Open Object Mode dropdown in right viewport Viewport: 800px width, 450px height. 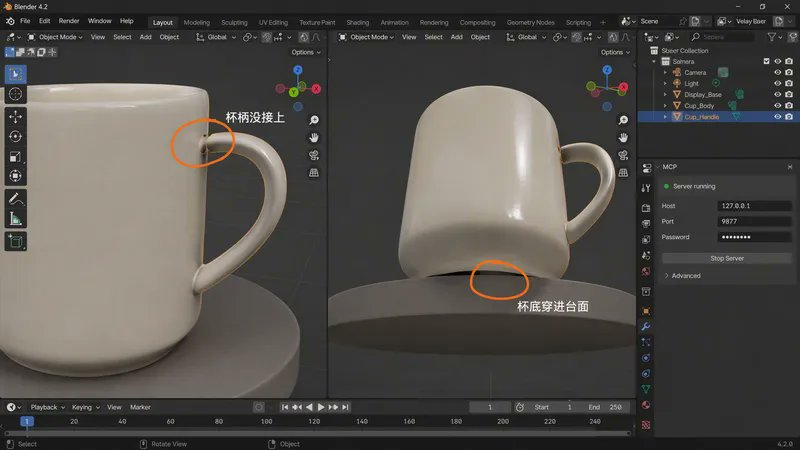[x=366, y=37]
